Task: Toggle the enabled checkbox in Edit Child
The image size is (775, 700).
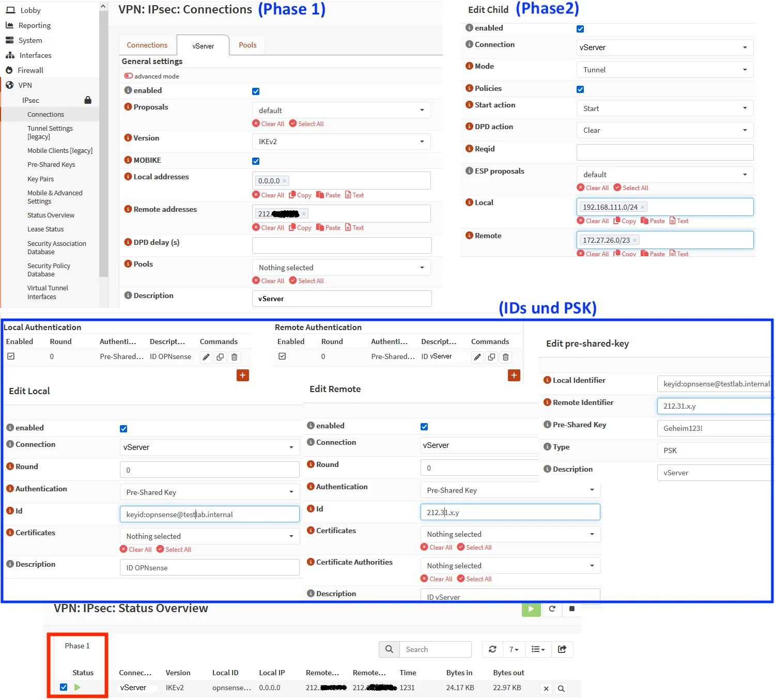Action: [x=580, y=29]
